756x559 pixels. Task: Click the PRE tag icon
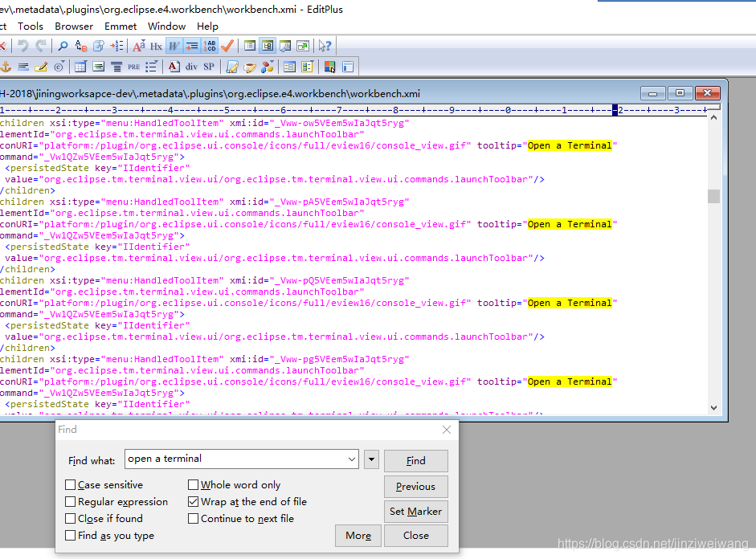[x=133, y=67]
